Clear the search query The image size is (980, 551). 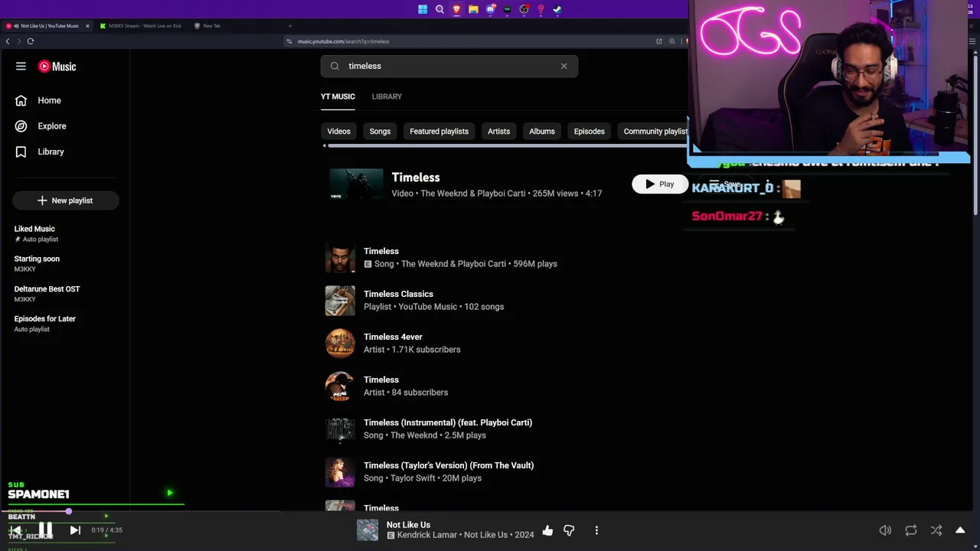click(564, 66)
